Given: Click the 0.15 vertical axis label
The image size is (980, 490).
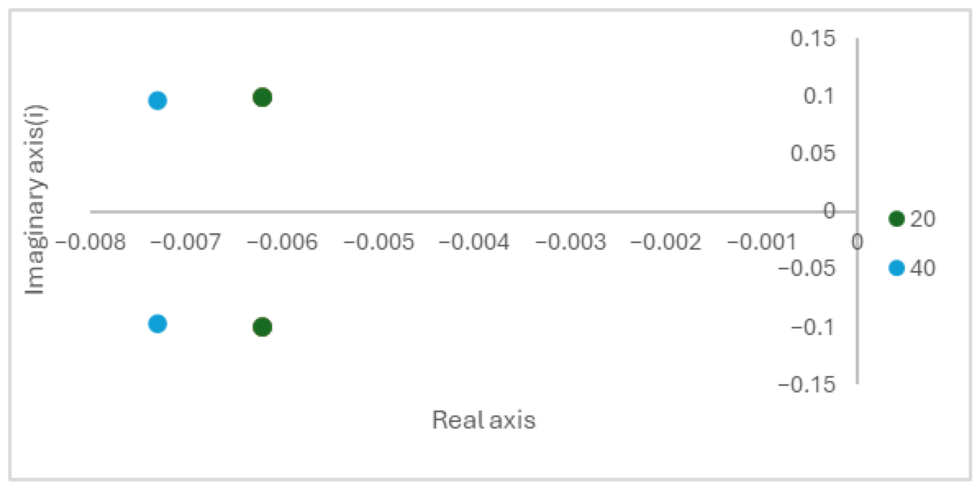Looking at the screenshot, I should (x=812, y=39).
